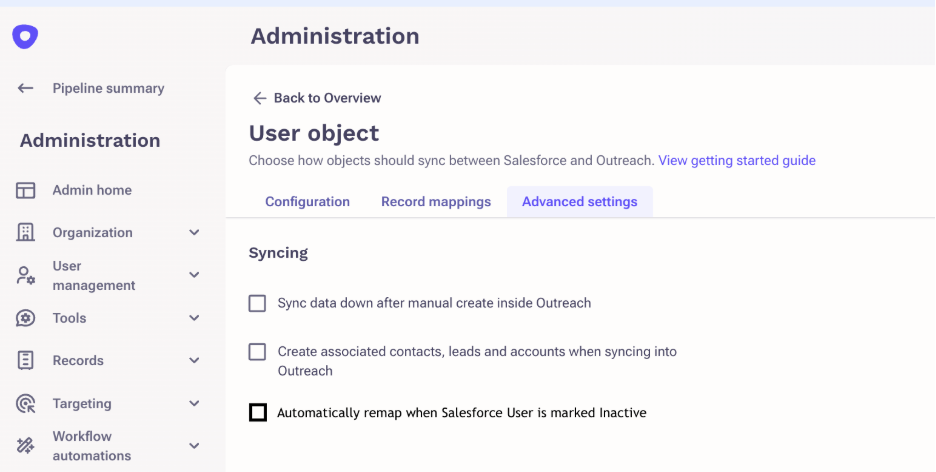
Task: Click the Tools sidebar label
Action: coord(69,318)
